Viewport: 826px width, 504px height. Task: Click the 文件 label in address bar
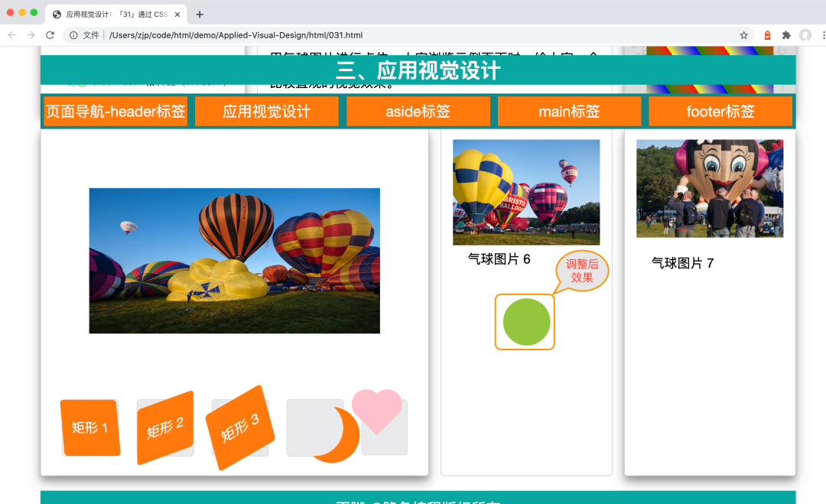click(91, 35)
